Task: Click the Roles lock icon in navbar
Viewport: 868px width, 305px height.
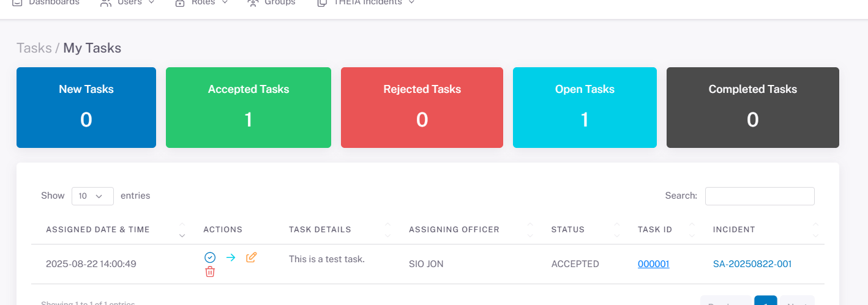Action: coord(180,3)
